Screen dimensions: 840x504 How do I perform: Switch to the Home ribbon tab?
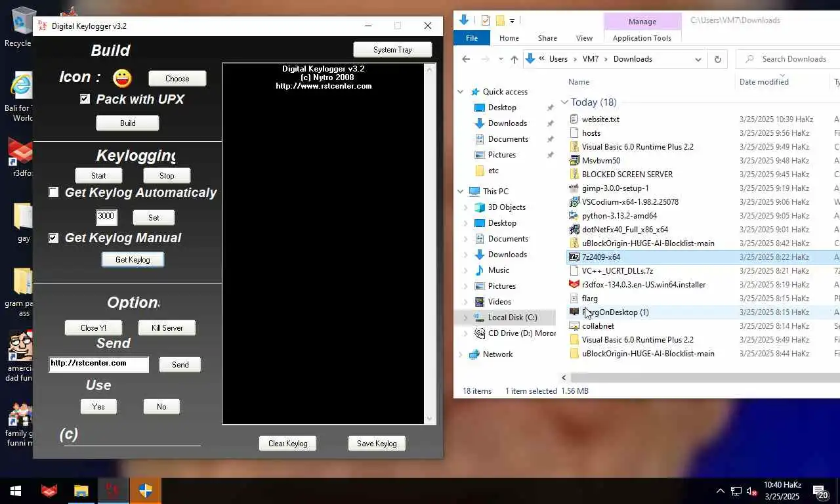click(509, 38)
